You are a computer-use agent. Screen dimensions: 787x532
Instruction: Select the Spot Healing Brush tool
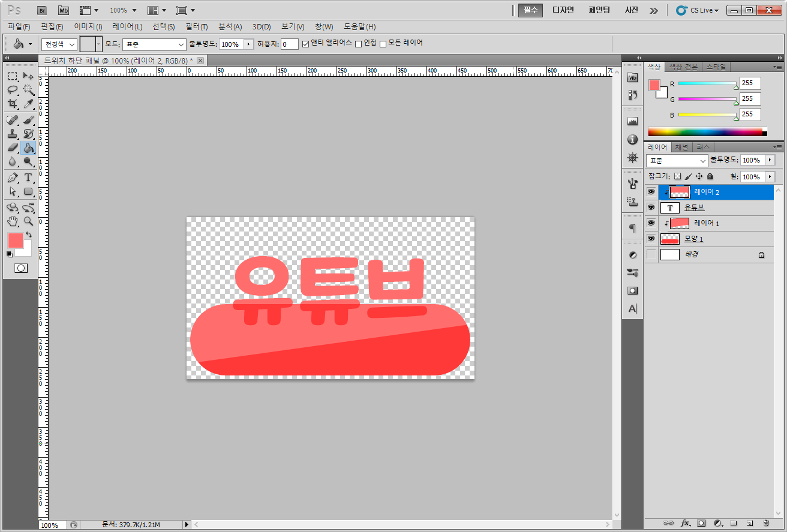(13, 120)
